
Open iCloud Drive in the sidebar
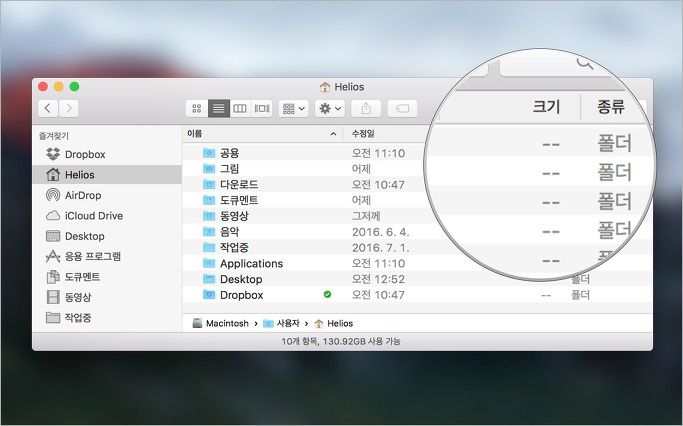click(107, 216)
